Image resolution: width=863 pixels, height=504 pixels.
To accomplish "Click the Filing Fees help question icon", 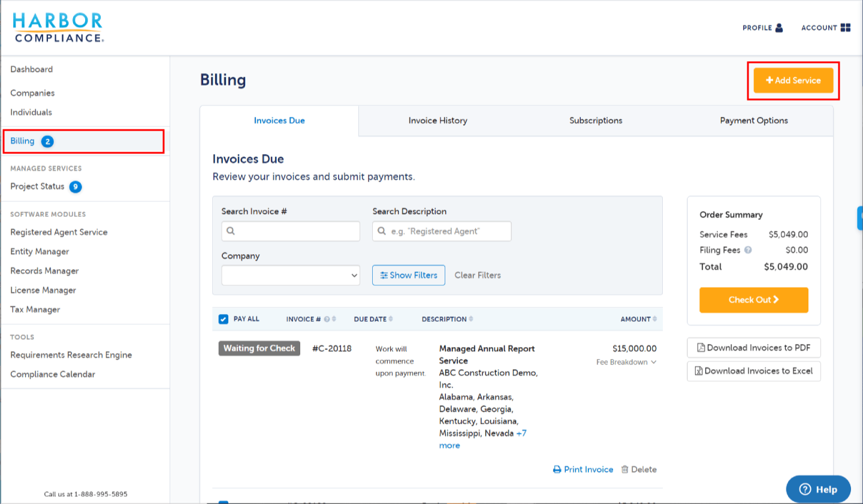I will 748,250.
